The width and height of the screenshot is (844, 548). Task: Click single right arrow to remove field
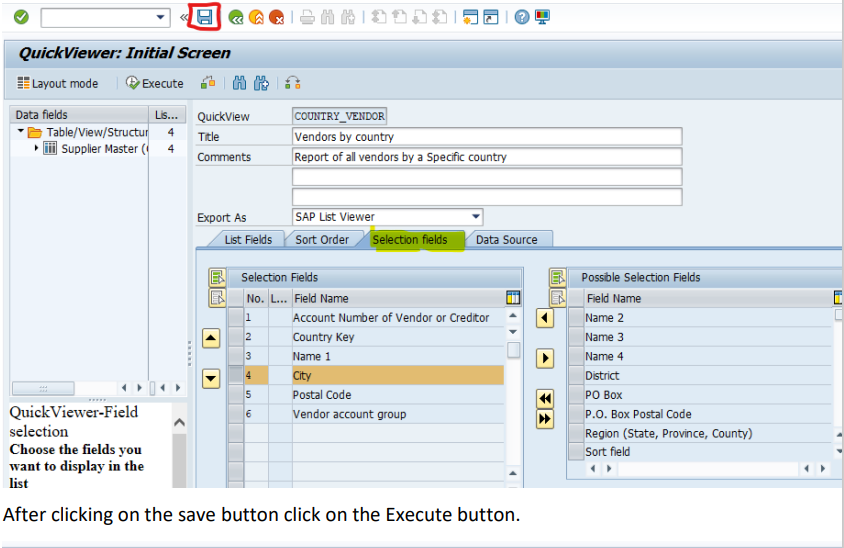pos(545,358)
